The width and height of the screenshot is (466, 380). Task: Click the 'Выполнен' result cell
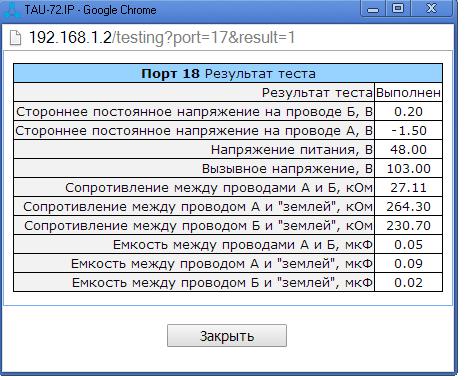pyautogui.click(x=408, y=92)
